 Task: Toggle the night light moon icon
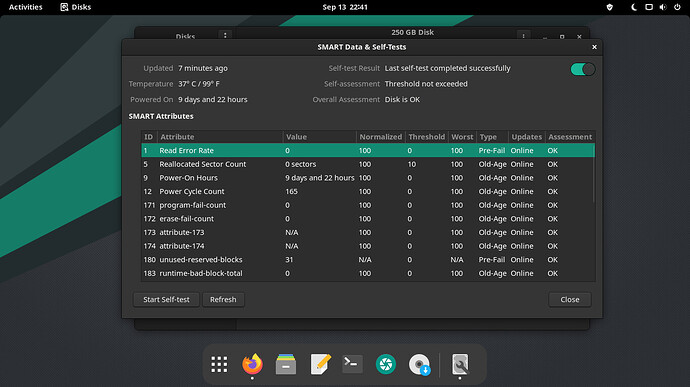tap(634, 7)
